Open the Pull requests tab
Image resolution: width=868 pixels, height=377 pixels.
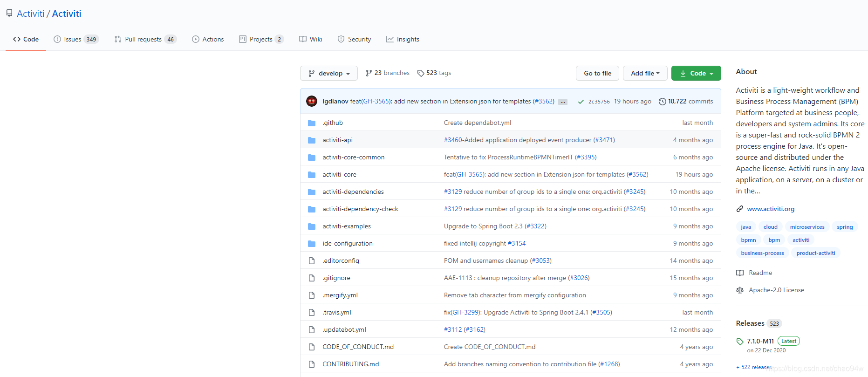(x=145, y=39)
